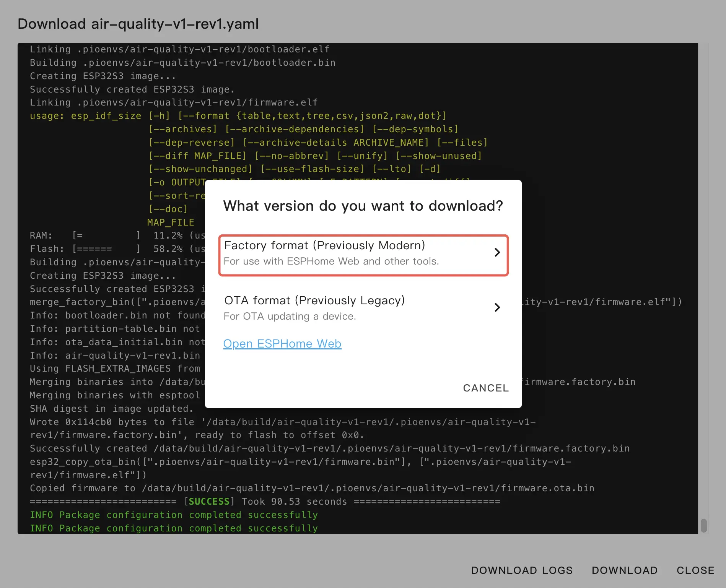Viewport: 726px width, 588px height.
Task: Click 'For OTA updating a device' description
Action: (x=290, y=317)
